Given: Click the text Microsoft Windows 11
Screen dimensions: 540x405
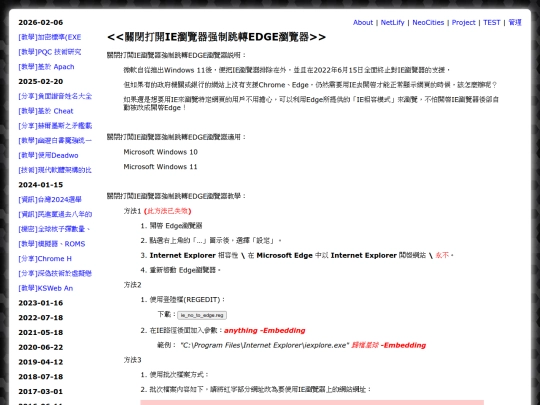Looking at the screenshot, I should [x=160, y=167].
